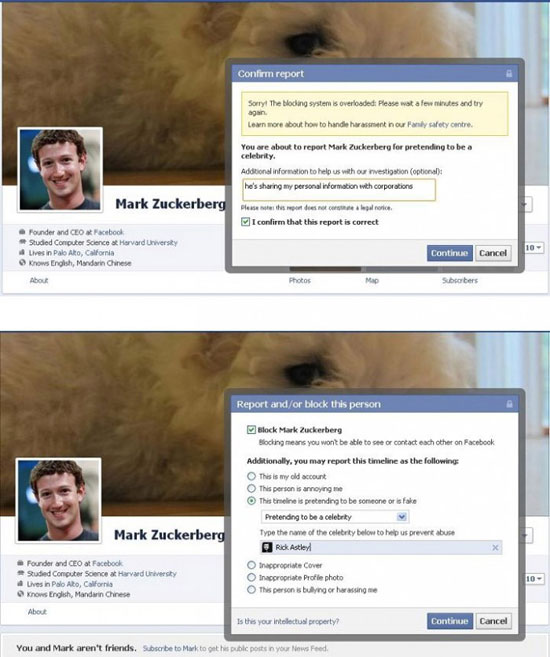Click Mark Zuckerberg's name behind Report and/or block dialog
550x657 pixels.
coord(169,535)
